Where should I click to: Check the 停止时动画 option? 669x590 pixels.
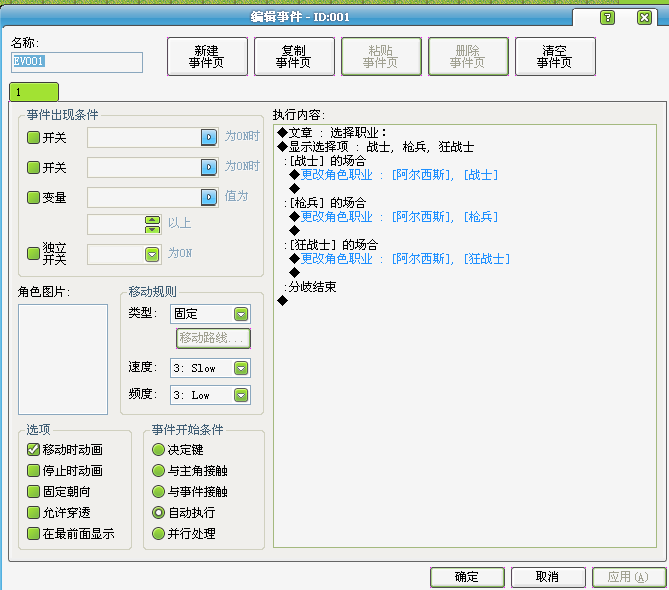click(33, 471)
